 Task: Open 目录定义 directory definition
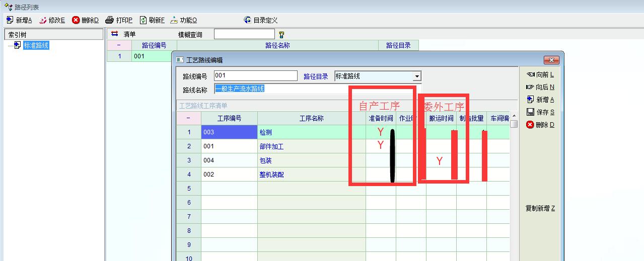point(247,20)
